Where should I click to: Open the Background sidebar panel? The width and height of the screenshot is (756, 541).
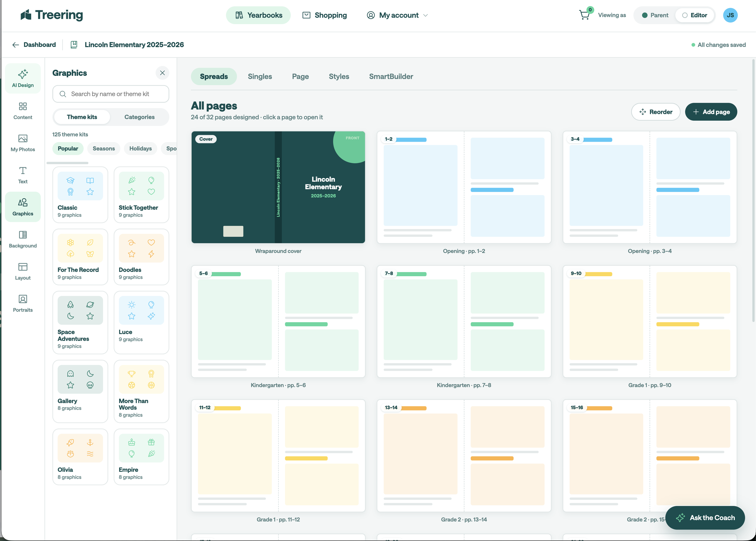tap(23, 239)
